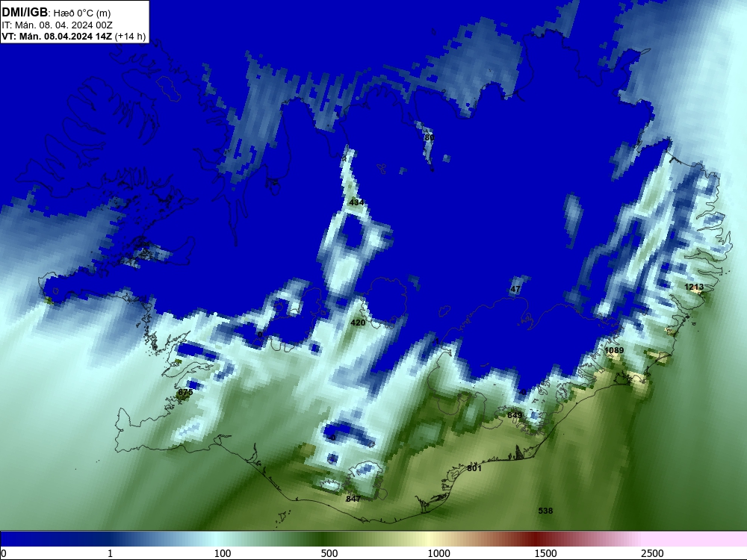Image resolution: width=747 pixels, height=560 pixels.
Task: Click the map value label "80"
Action: [430, 137]
